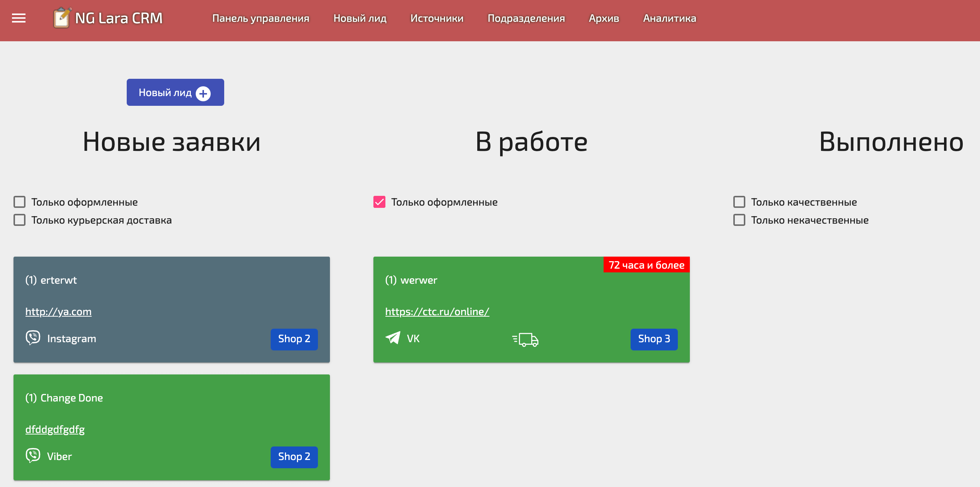Open Архив from the top navigation
The height and width of the screenshot is (487, 980).
pyautogui.click(x=604, y=18)
